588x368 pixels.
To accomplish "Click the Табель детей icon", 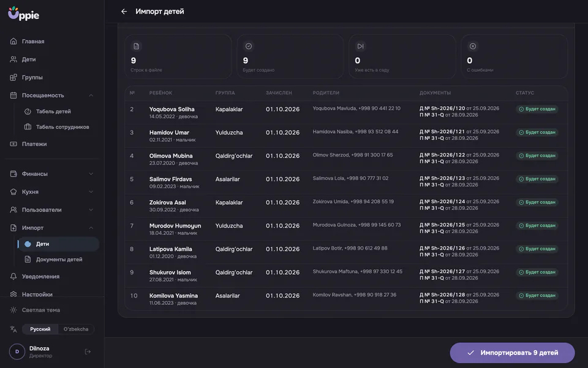I will tap(28, 112).
